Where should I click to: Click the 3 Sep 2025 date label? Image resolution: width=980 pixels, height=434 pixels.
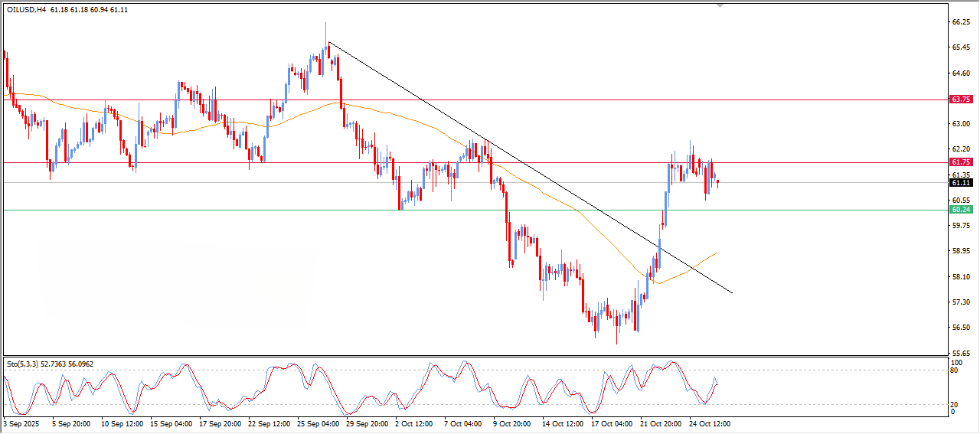point(21,423)
